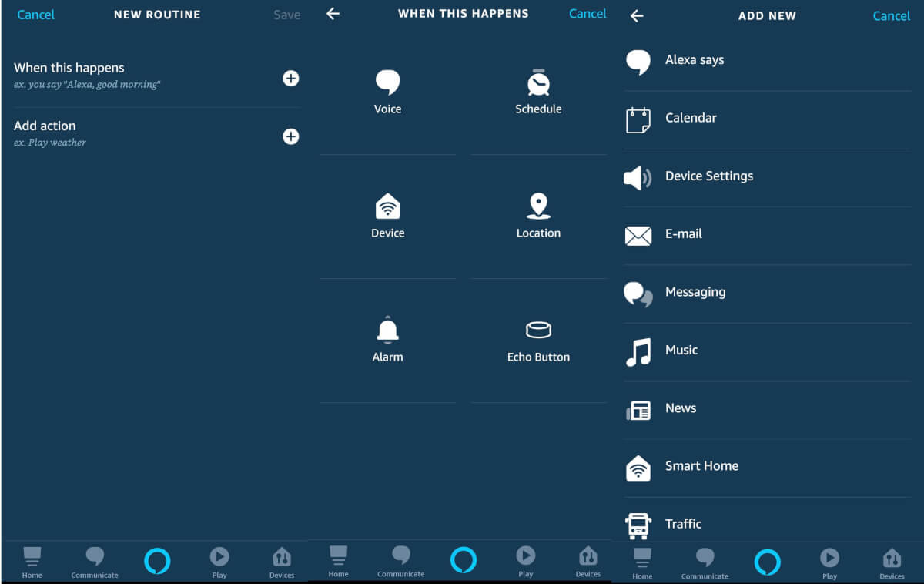Select the Smart Home icon

point(638,468)
